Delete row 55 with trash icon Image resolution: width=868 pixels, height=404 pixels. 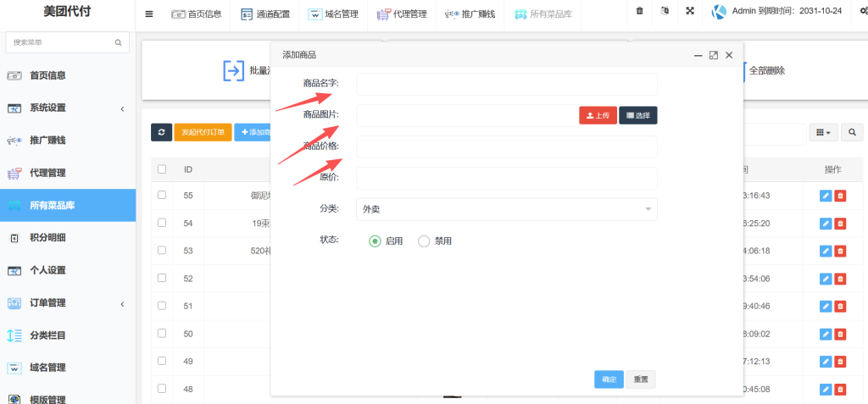pyautogui.click(x=840, y=196)
